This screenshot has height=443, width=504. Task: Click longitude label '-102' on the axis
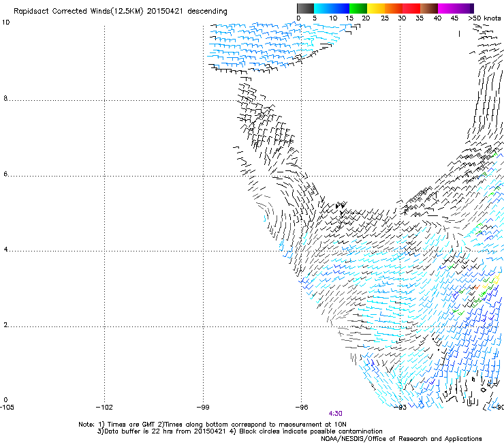tap(104, 408)
